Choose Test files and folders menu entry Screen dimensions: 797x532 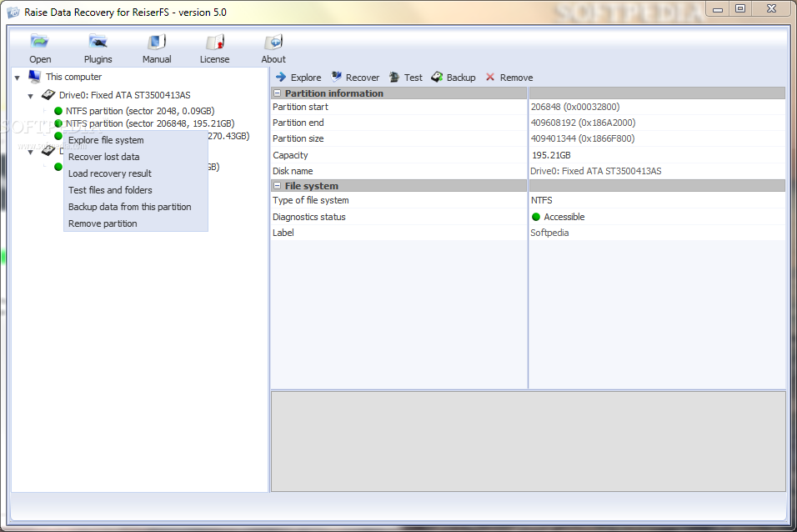[136, 190]
